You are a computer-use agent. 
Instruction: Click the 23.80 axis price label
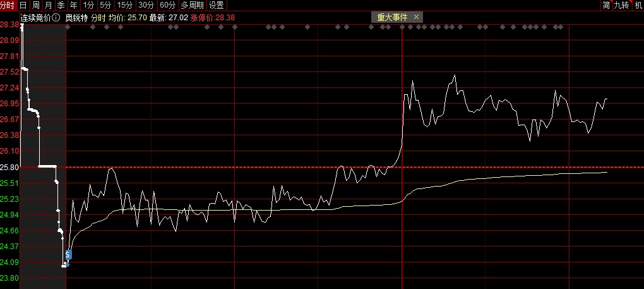point(9,278)
